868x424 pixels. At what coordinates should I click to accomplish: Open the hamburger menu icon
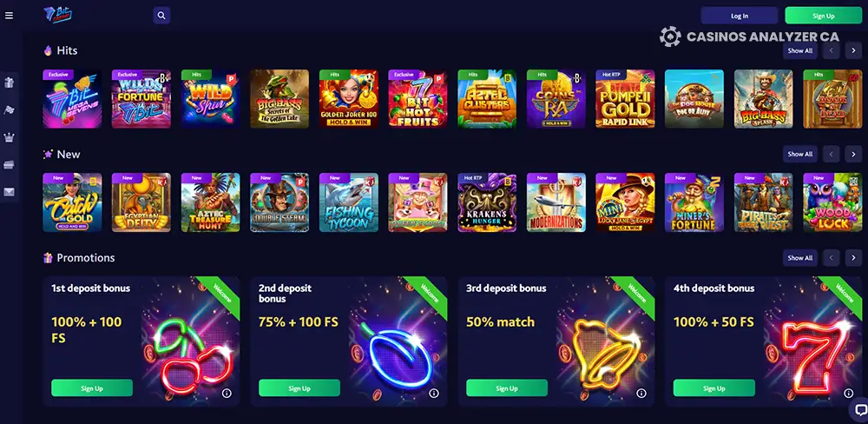pyautogui.click(x=9, y=16)
